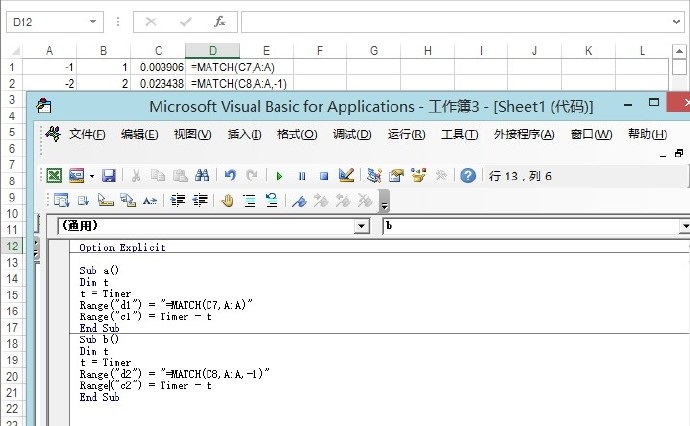
Task: Toggle breakpoint with the hand icon
Action: point(228,201)
